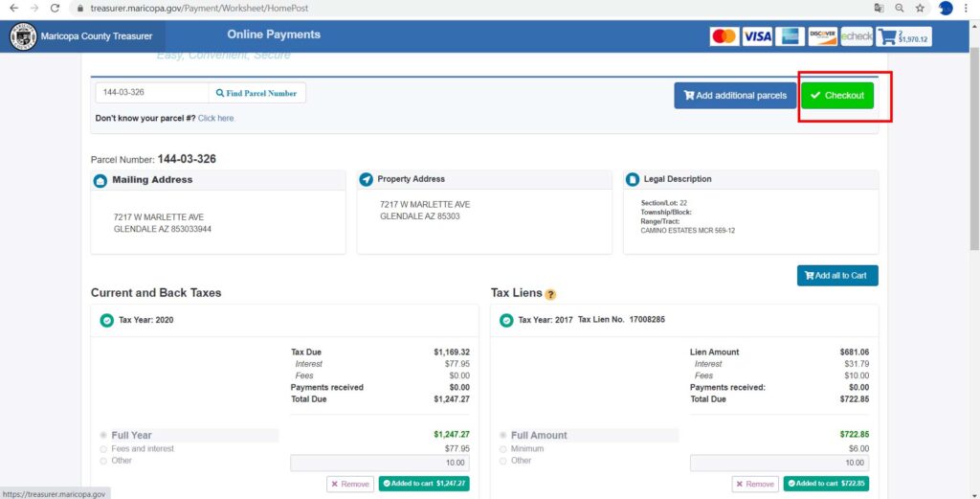Viewport: 980px width, 499px height.
Task: Click the Find Parcel Number search button
Action: pos(256,93)
